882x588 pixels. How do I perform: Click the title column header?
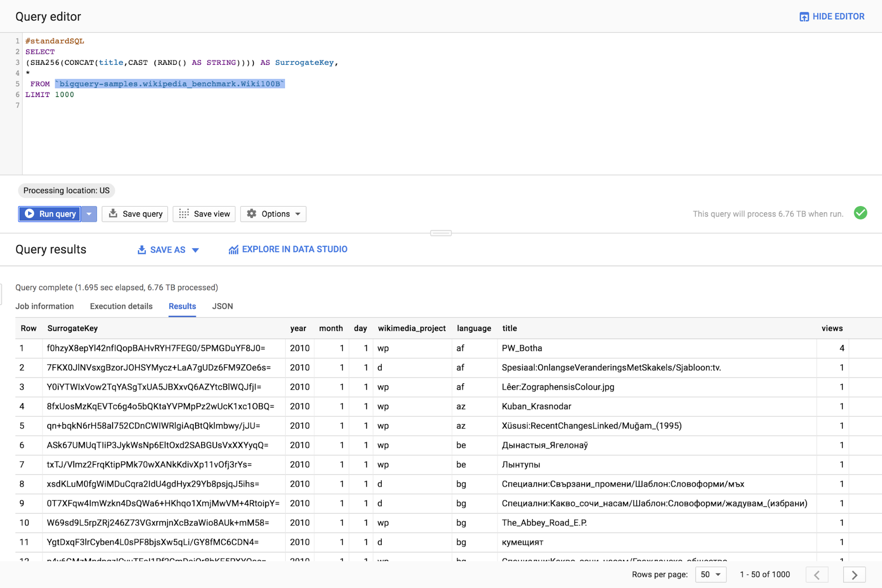510,328
